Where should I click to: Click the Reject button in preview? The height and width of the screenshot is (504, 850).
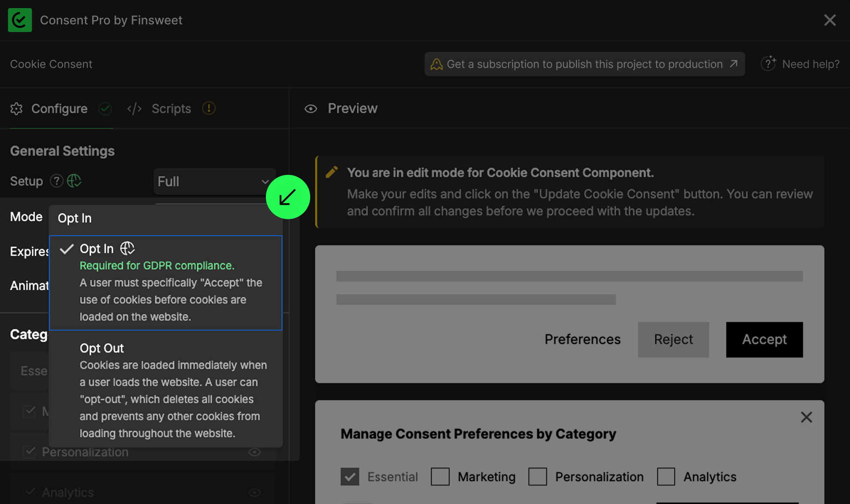(673, 339)
